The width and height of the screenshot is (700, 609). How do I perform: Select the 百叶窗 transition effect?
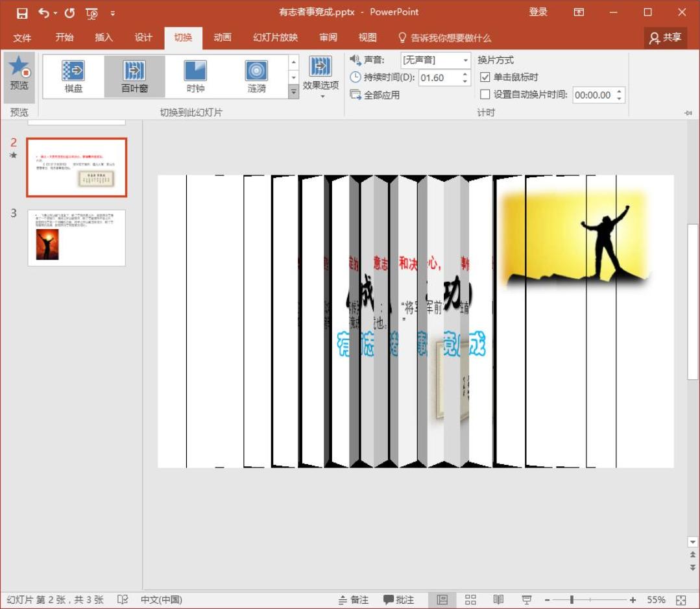point(134,77)
